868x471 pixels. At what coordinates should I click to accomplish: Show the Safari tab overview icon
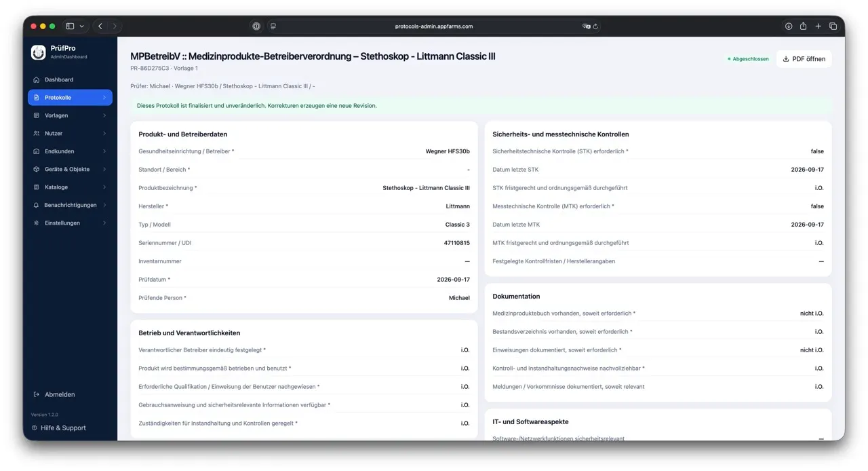pyautogui.click(x=833, y=26)
